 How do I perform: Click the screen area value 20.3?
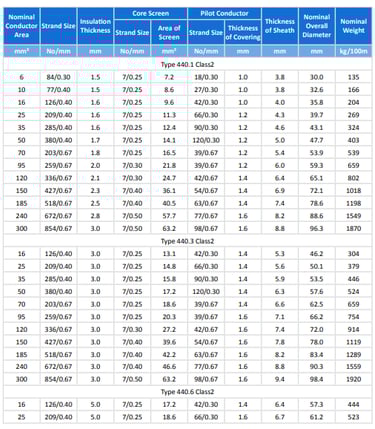coord(169,317)
